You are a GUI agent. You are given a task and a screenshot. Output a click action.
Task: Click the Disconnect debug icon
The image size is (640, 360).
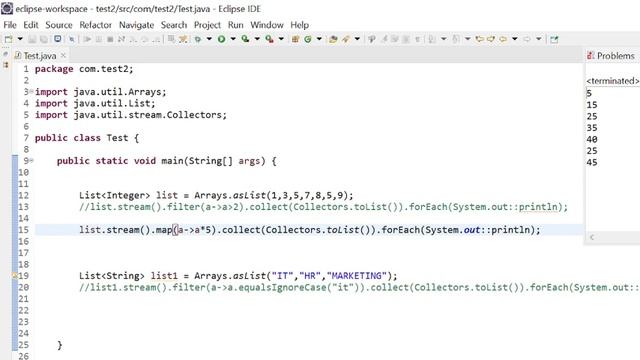tap(121, 39)
